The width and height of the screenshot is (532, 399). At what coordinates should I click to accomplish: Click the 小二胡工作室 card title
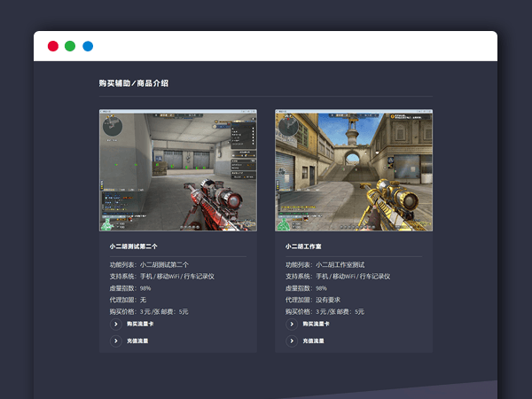coord(302,246)
